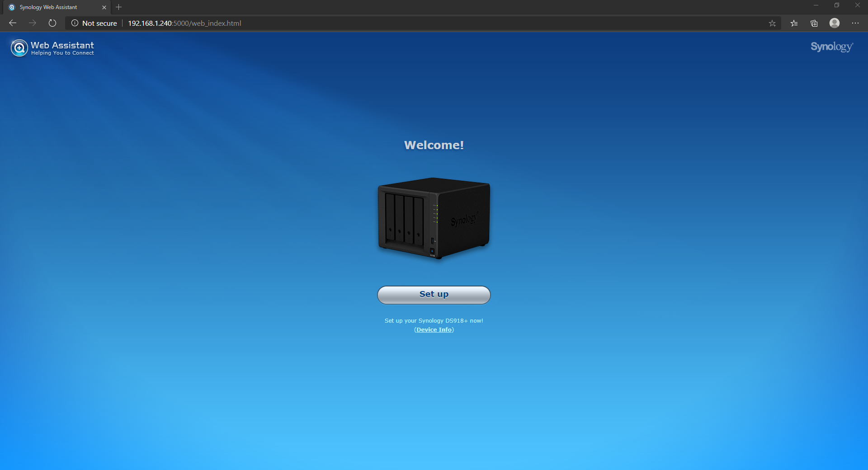This screenshot has height=470, width=868.
Task: Minimize the browser window
Action: (816, 5)
